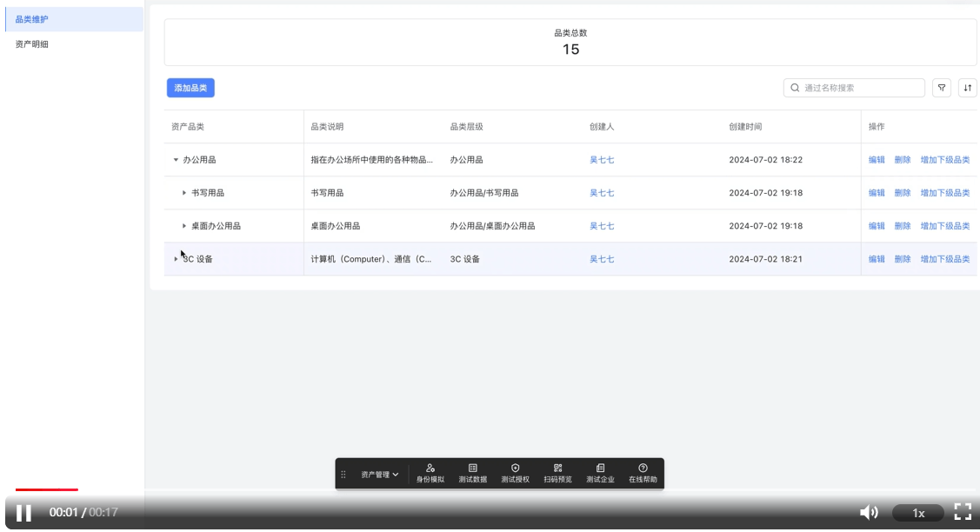Click the date 2024-07-02 18:21
This screenshot has height=532, width=980.
pos(765,259)
